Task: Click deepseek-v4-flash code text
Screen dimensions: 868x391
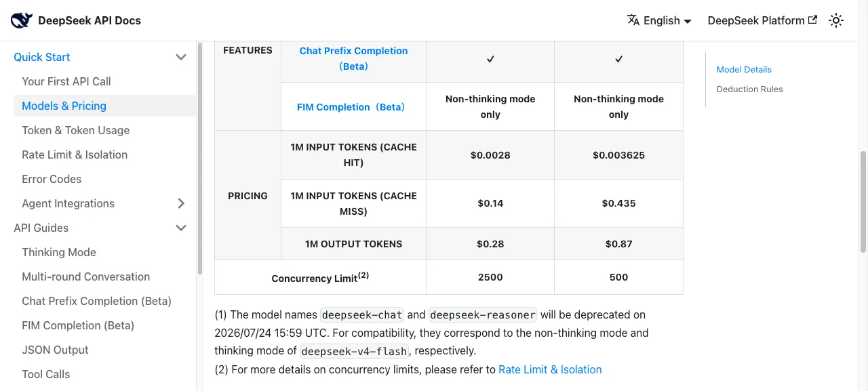Action: (354, 351)
